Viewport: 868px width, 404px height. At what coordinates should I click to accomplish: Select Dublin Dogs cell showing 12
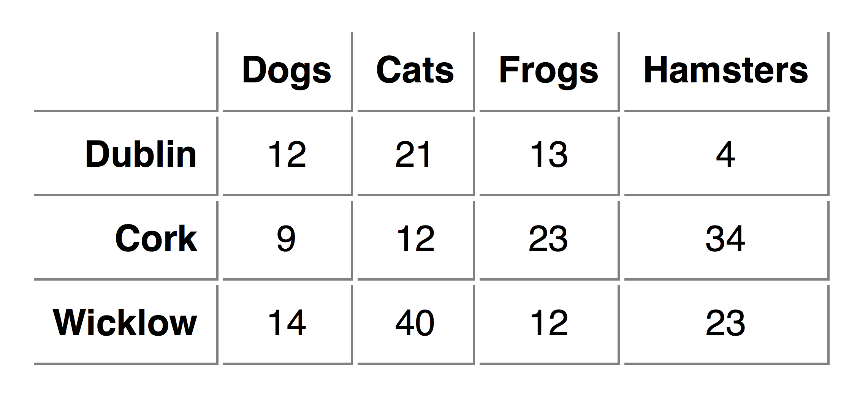(x=288, y=156)
